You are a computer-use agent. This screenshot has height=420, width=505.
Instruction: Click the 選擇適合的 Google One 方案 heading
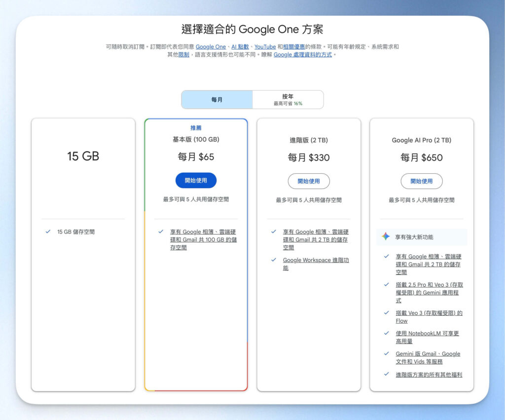(252, 29)
